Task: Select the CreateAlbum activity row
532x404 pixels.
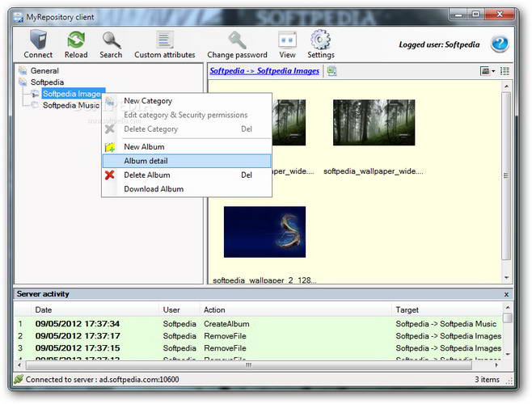Action: tap(259, 324)
